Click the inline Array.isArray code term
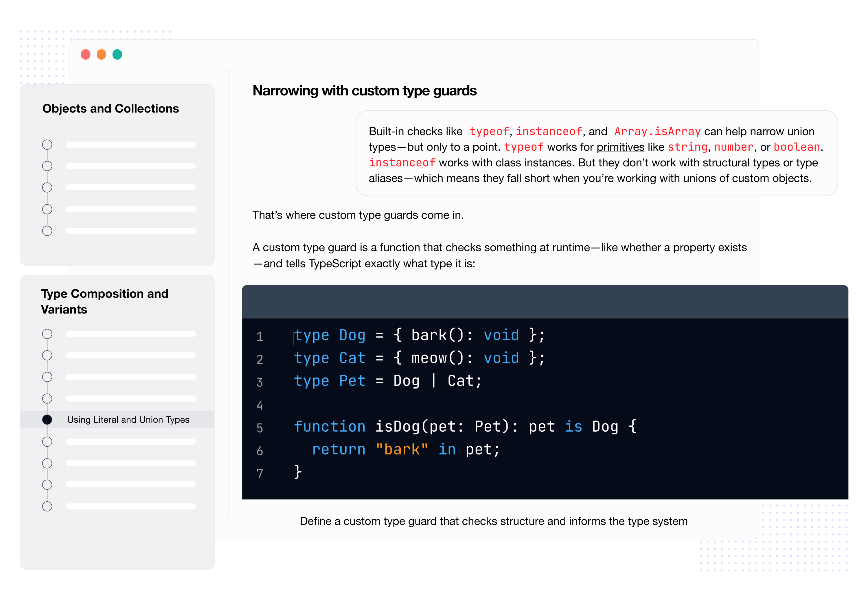The width and height of the screenshot is (868, 602). (657, 131)
